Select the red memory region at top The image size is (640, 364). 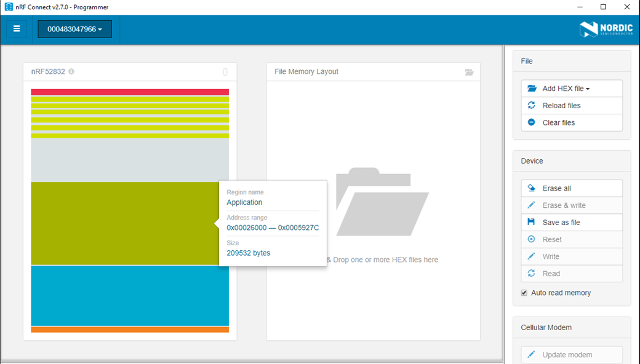130,92
